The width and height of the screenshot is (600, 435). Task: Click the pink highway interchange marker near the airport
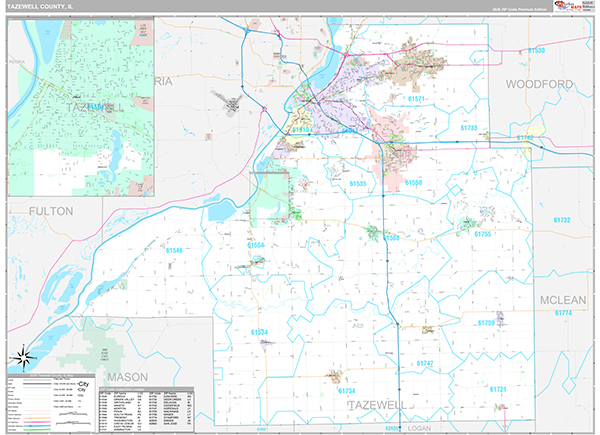(x=264, y=109)
